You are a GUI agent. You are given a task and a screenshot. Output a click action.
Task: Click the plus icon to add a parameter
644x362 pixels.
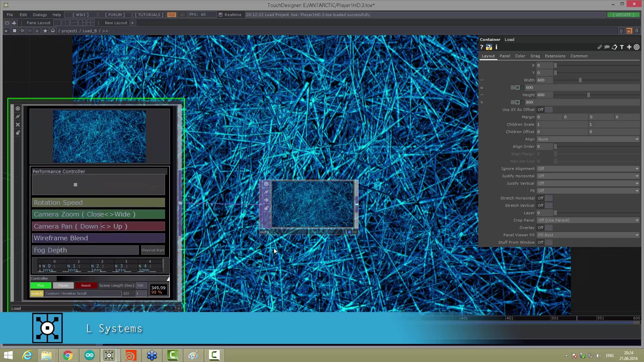[629, 47]
